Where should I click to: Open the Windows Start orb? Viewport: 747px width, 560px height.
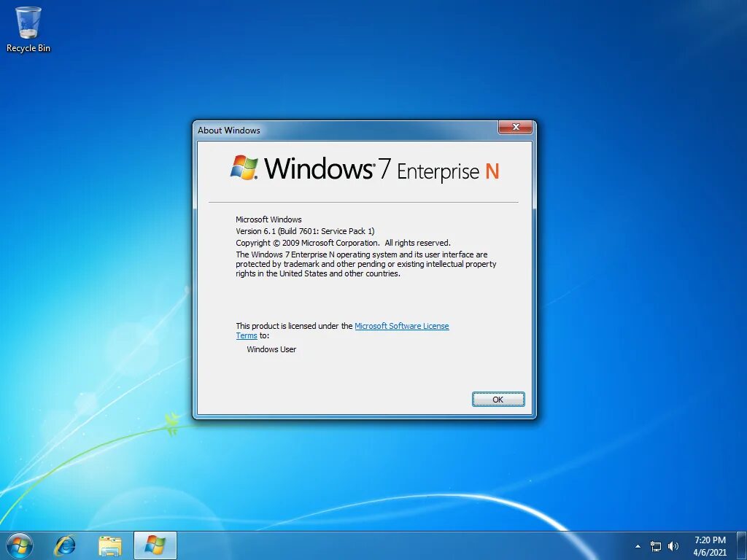[x=20, y=545]
